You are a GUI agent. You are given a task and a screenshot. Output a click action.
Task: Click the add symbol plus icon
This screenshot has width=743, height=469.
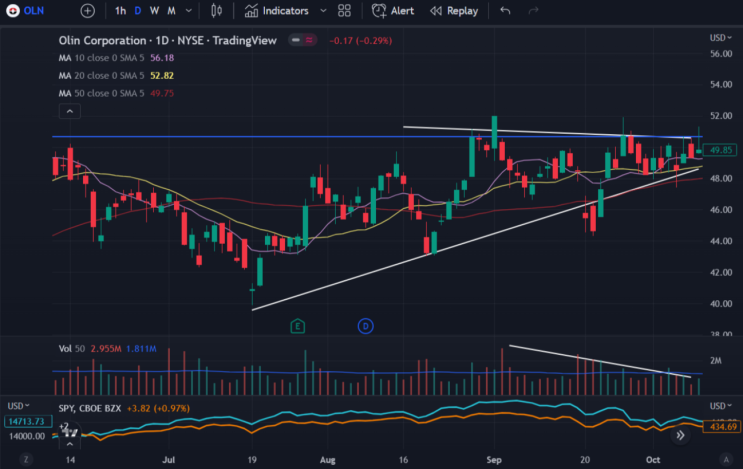[88, 11]
